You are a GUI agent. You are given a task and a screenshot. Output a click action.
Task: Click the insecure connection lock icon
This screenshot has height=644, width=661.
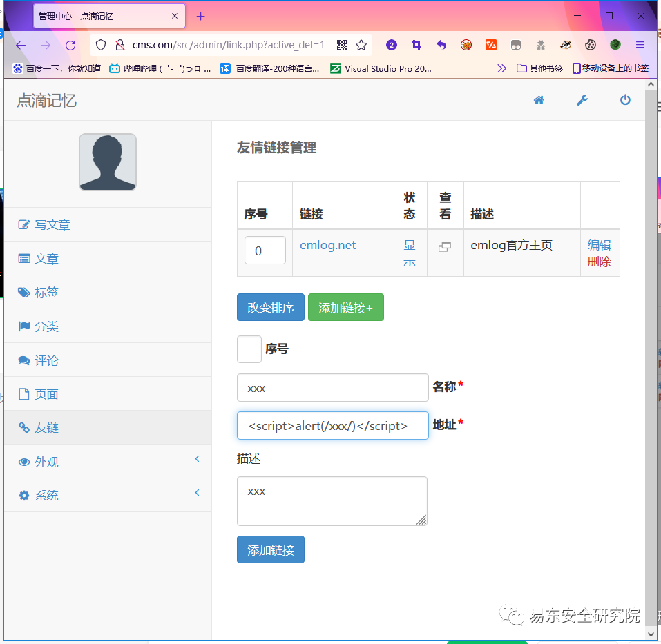(120, 45)
